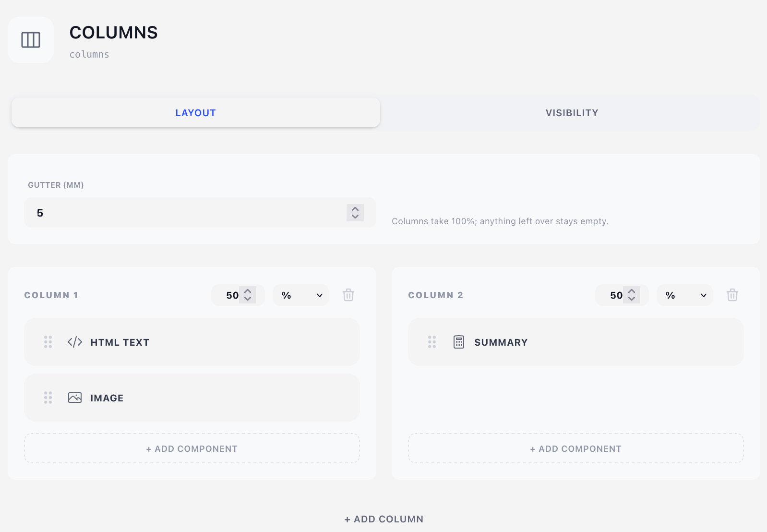Click Add Column button
767x532 pixels.
(x=384, y=519)
